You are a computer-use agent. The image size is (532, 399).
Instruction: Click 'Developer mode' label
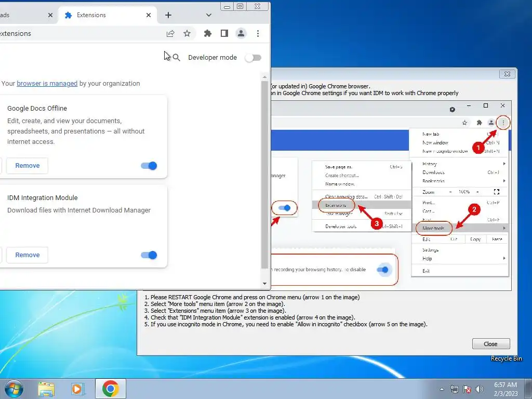(x=212, y=57)
